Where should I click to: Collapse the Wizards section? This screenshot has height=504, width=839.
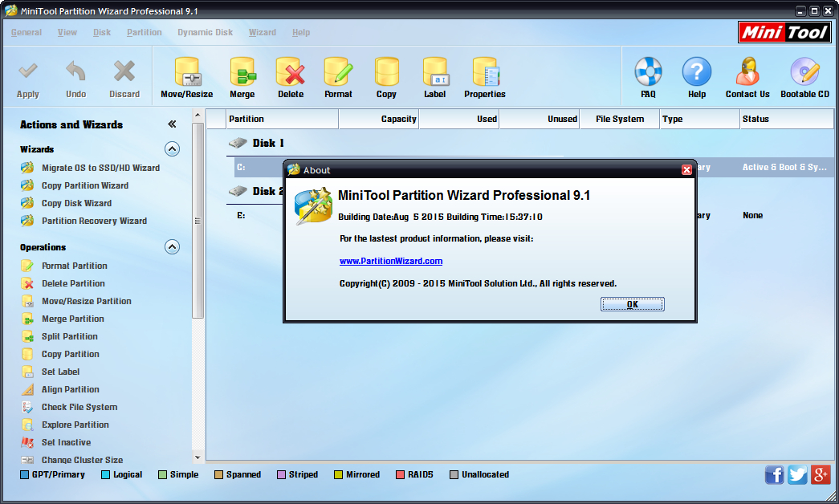(172, 149)
